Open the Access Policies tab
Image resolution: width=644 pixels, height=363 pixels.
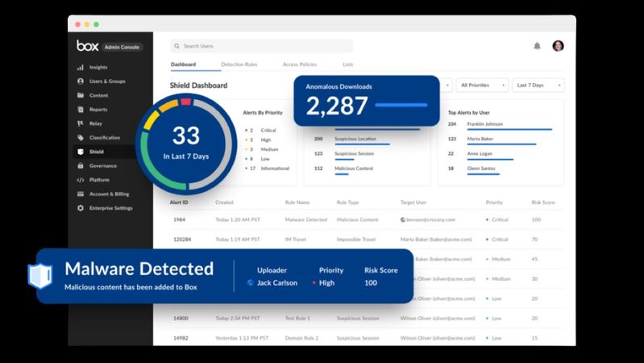click(x=299, y=65)
